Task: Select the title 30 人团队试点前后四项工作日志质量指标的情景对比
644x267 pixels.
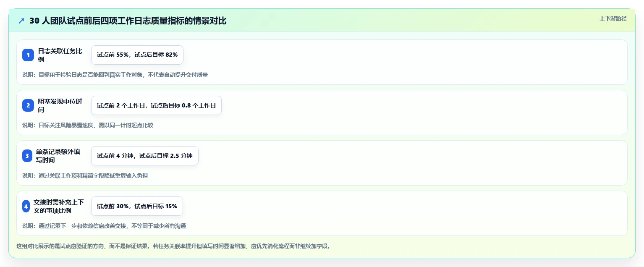Action: (128, 21)
